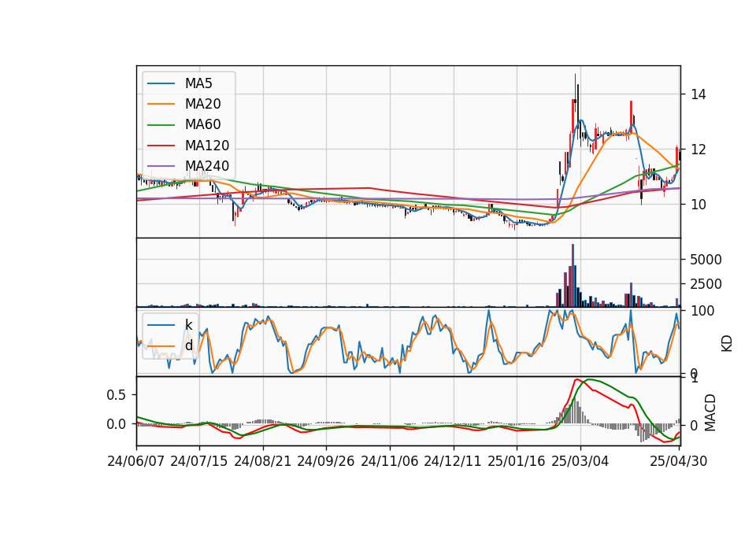The image size is (756, 543).
Task: Click the MA5 legend label
Action: [198, 83]
